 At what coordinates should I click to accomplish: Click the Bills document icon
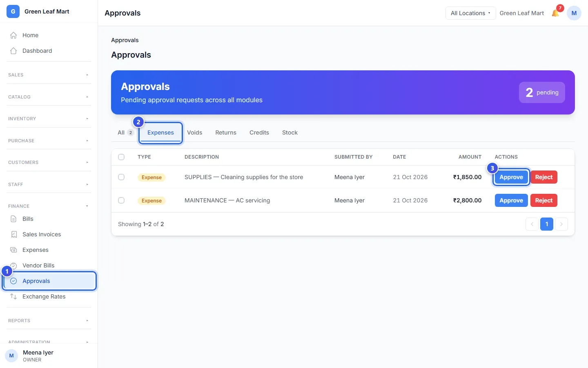[x=13, y=219]
